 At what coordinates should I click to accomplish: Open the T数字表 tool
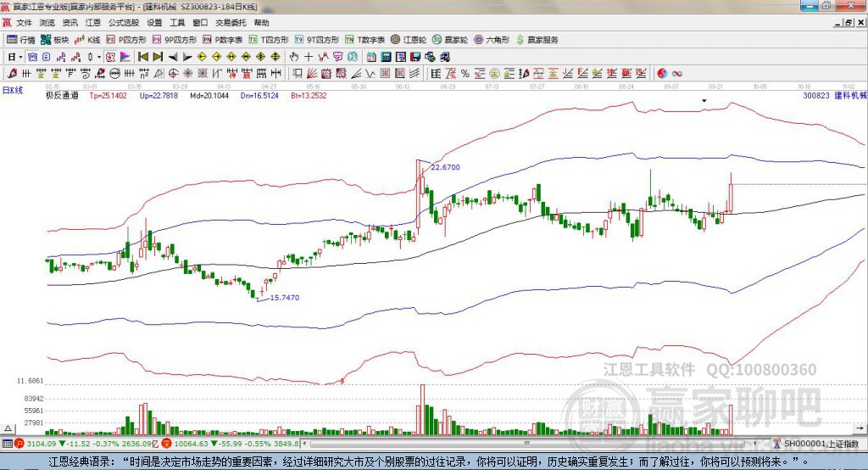coord(364,40)
